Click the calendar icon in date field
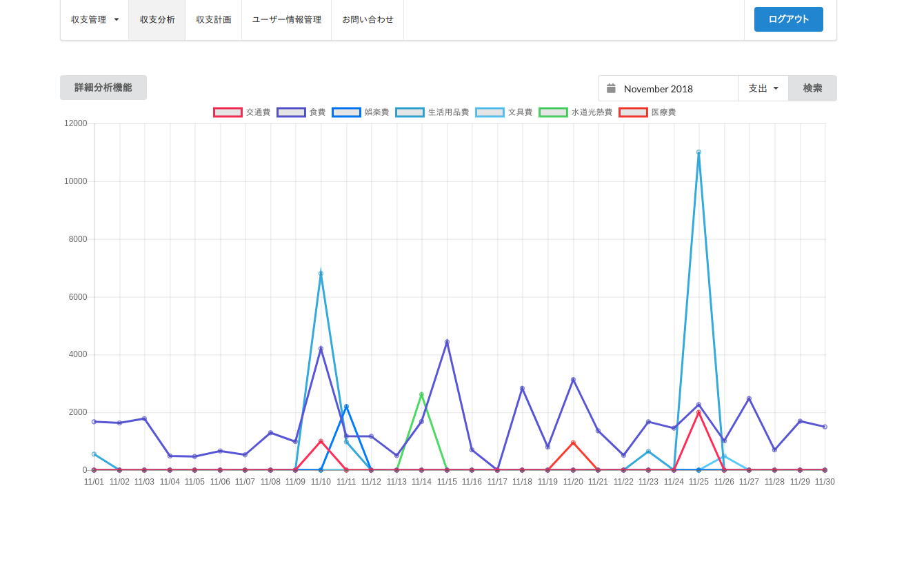 coord(611,88)
